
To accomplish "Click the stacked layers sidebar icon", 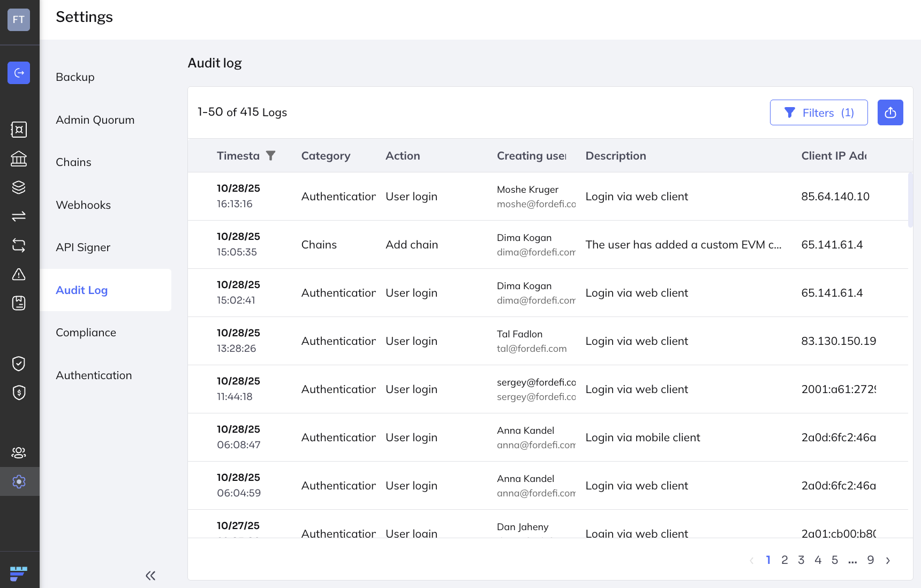I will (19, 187).
